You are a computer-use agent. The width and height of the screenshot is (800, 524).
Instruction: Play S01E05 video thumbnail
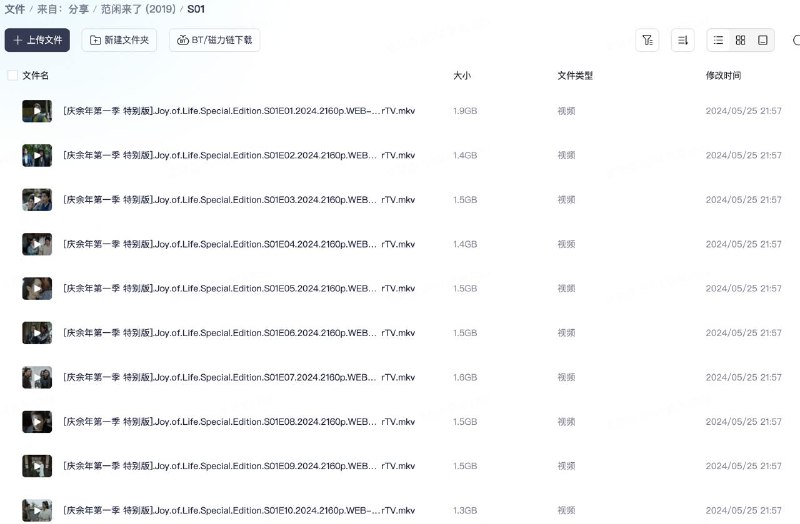[x=37, y=288]
